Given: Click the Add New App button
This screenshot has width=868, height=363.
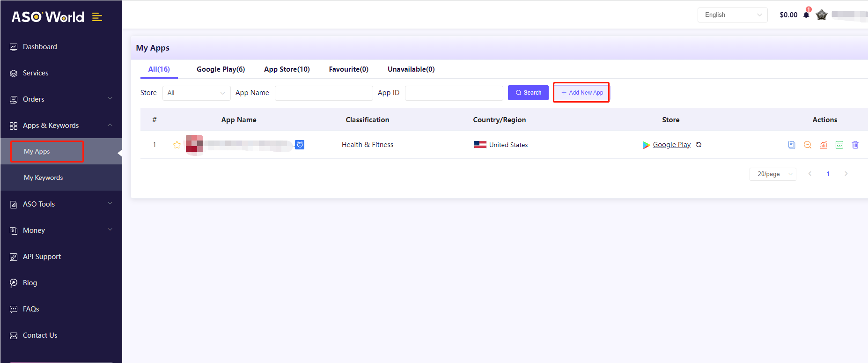Looking at the screenshot, I should coord(582,93).
